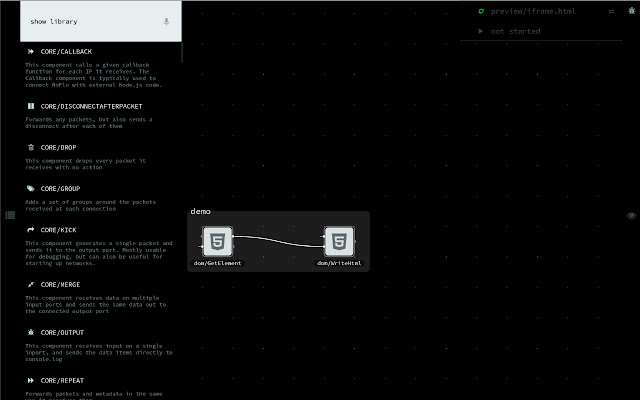Add the CORE/OUTPUT component by its title
The width and height of the screenshot is (640, 400).
[x=62, y=333]
